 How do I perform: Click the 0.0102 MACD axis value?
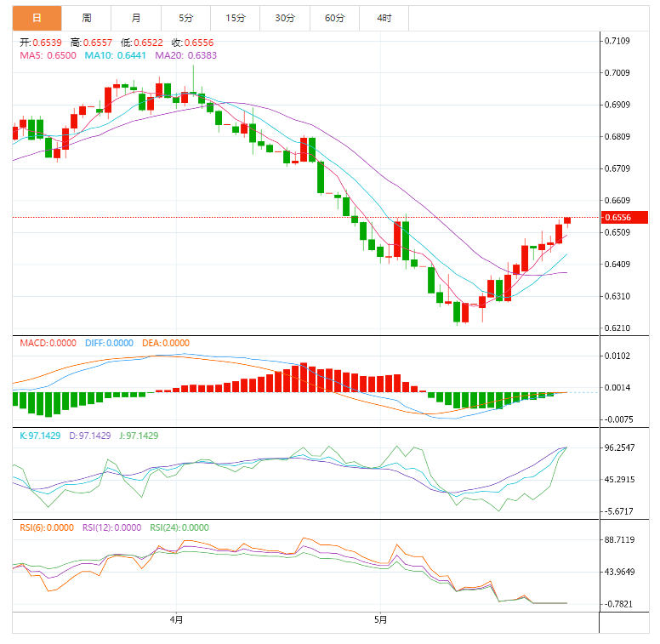point(617,356)
